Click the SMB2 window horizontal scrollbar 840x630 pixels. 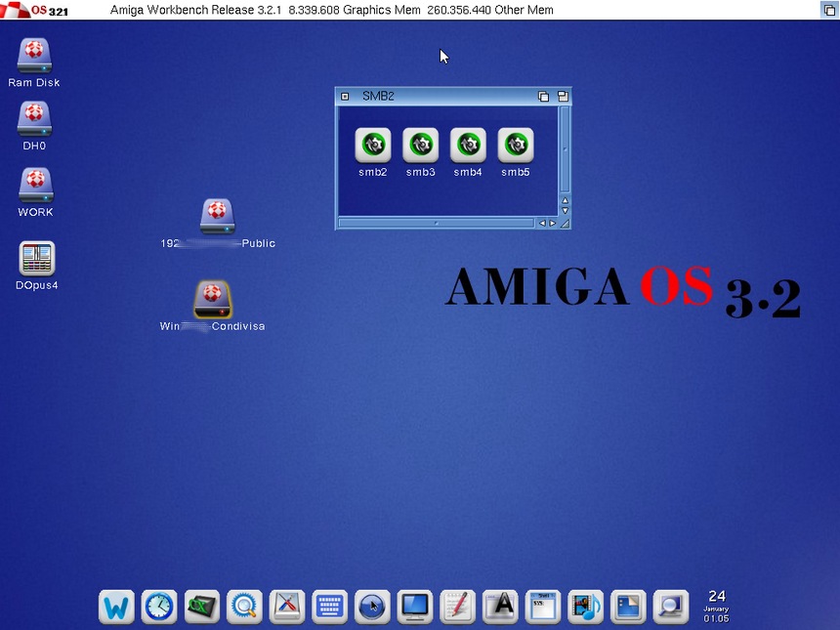(x=436, y=223)
